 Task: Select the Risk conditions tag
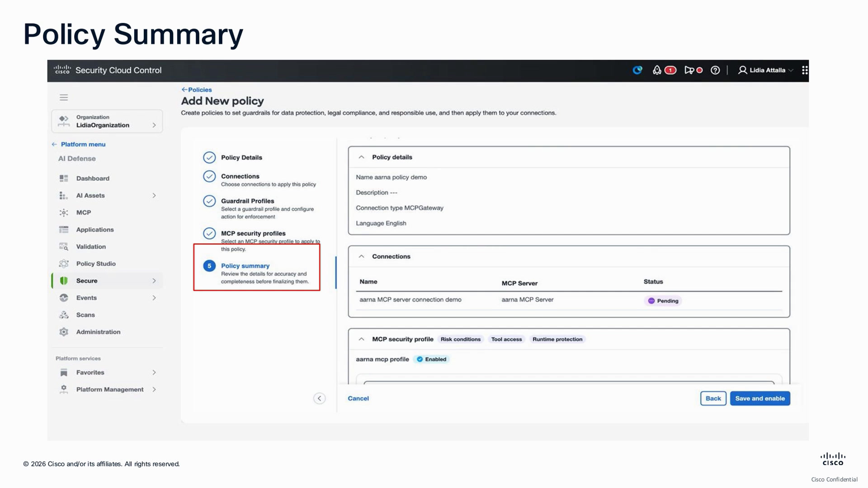click(x=461, y=339)
